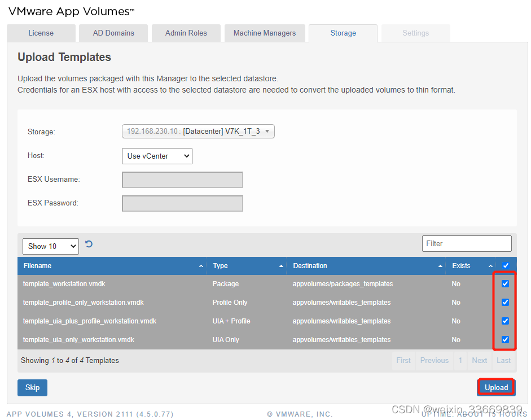This screenshot has height=420, width=531.
Task: Open the Host Use vCenter dropdown
Action: click(x=157, y=156)
